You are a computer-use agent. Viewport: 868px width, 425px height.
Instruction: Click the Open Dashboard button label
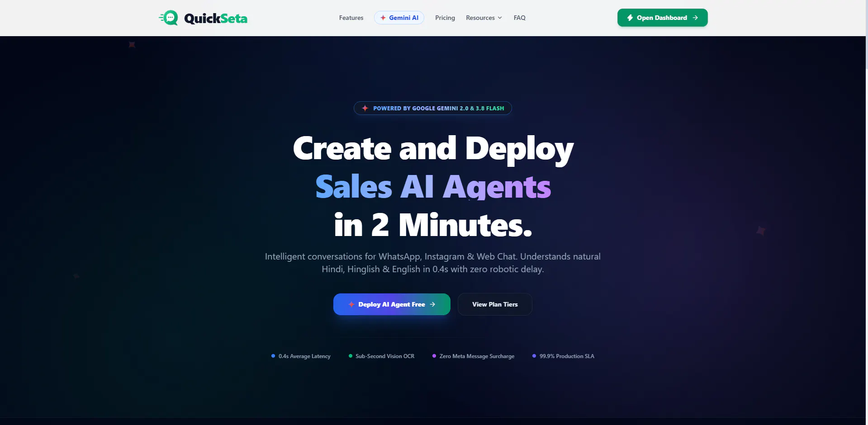[x=662, y=18]
